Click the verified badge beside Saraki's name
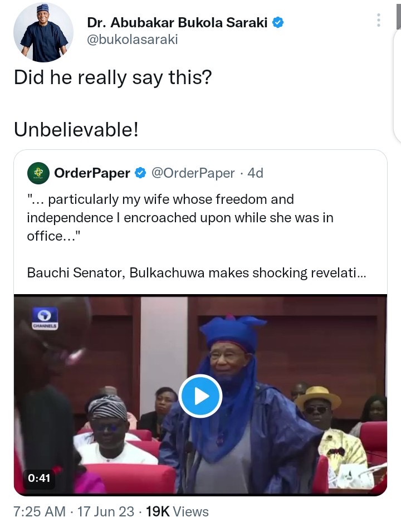Image resolution: width=401 pixels, height=532 pixels. 277,23
